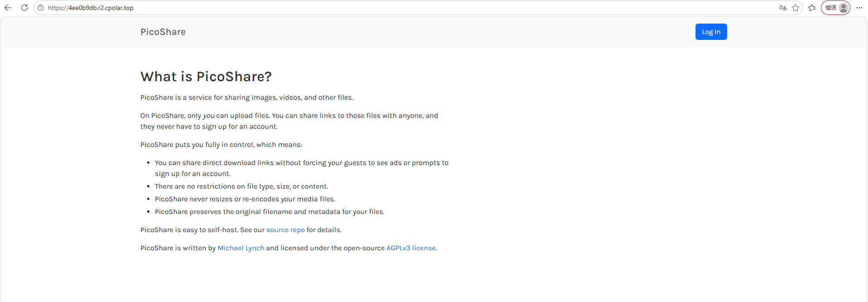Click the "only you can upload files" paragraph
Image resolution: width=868 pixels, height=302 pixels.
(289, 121)
